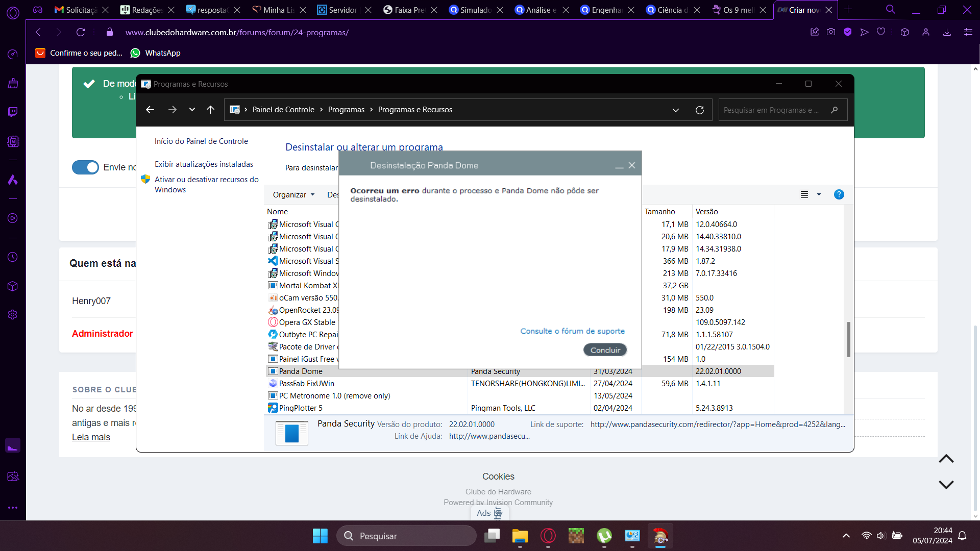Open the Aria AI sidebar icon
This screenshot has height=551, width=980.
click(13, 180)
